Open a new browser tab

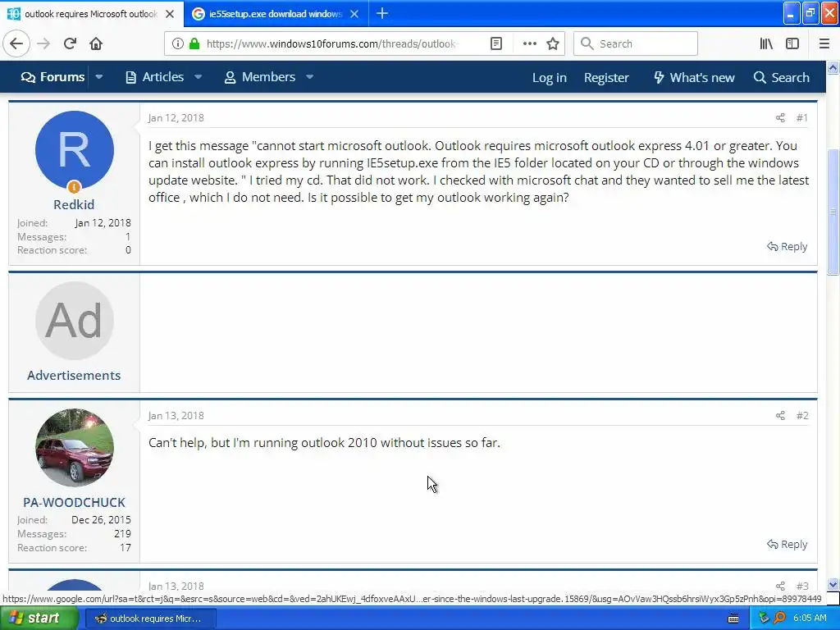coord(382,13)
